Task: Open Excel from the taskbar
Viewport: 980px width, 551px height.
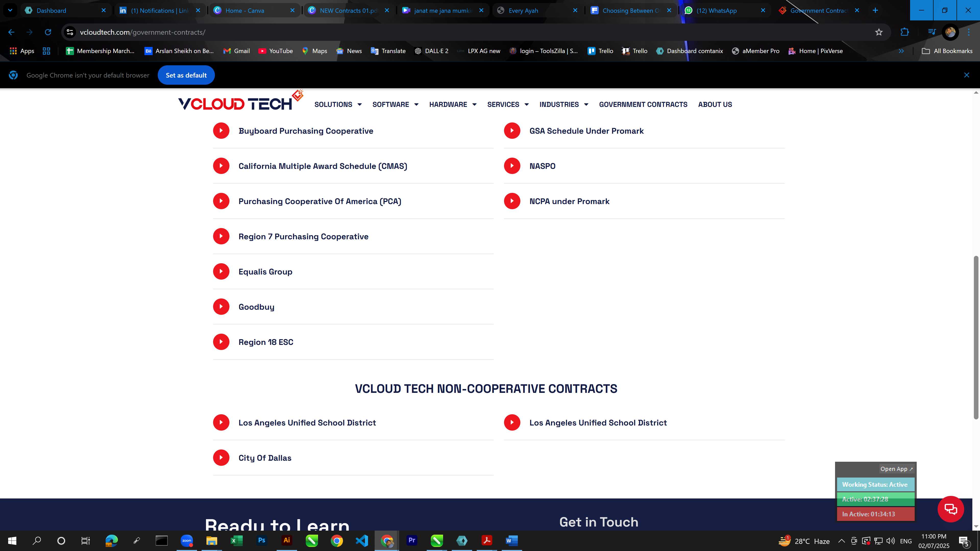Action: click(x=237, y=540)
